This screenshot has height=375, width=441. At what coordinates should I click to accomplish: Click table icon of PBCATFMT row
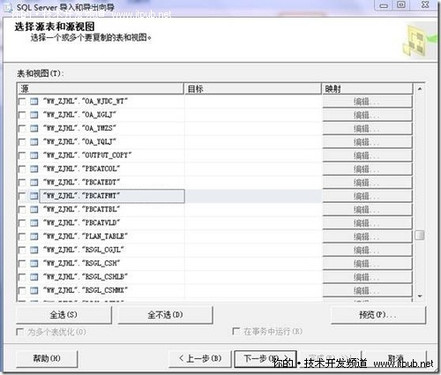(34, 196)
